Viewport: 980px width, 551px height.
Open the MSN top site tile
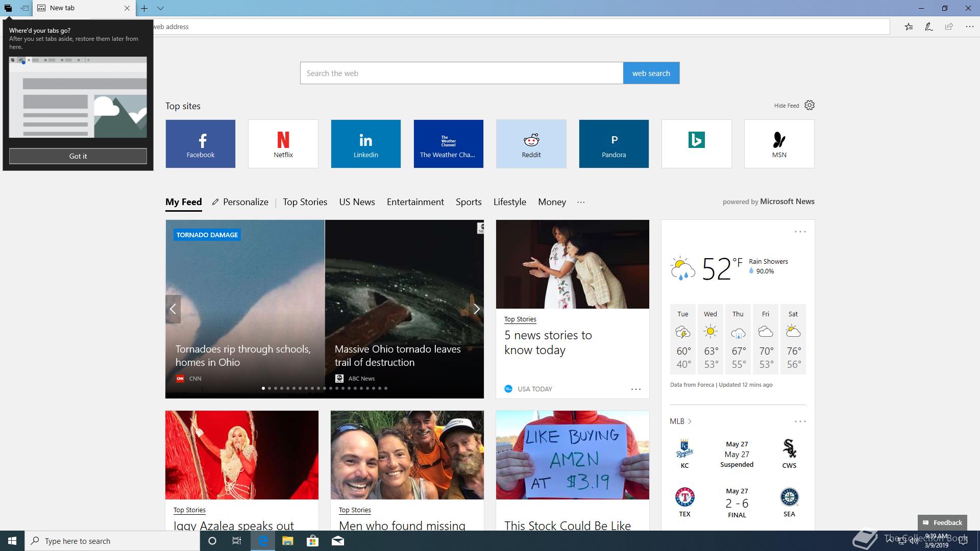click(x=779, y=144)
